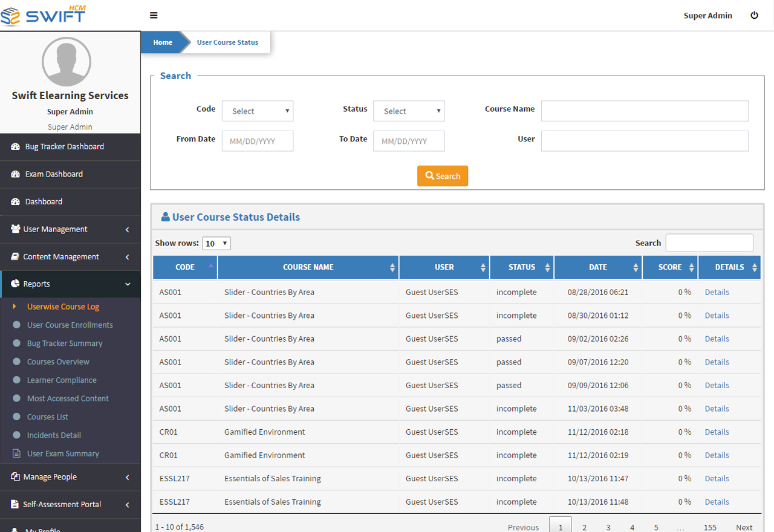The height and width of the screenshot is (532, 774).
Task: Open the Code select dropdown
Action: coord(258,111)
